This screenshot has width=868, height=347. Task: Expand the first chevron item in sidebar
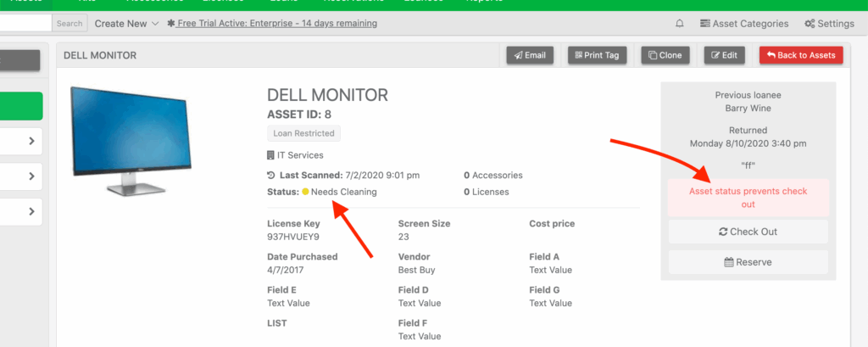31,142
